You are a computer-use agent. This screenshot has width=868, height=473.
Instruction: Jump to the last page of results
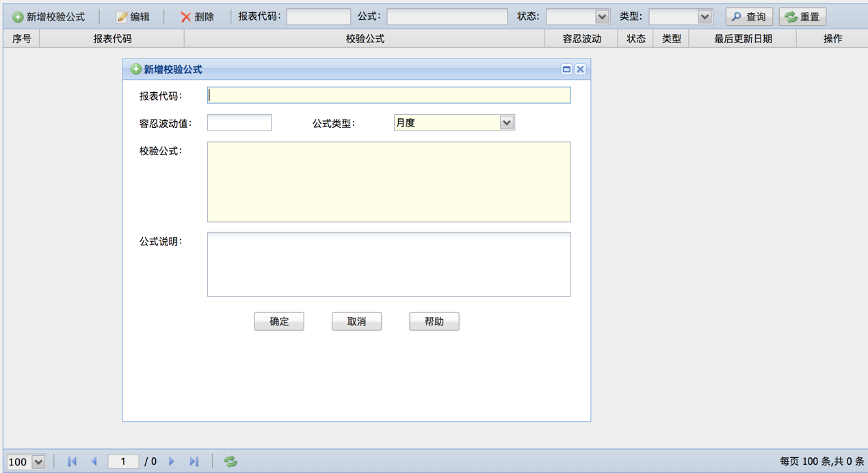point(194,462)
